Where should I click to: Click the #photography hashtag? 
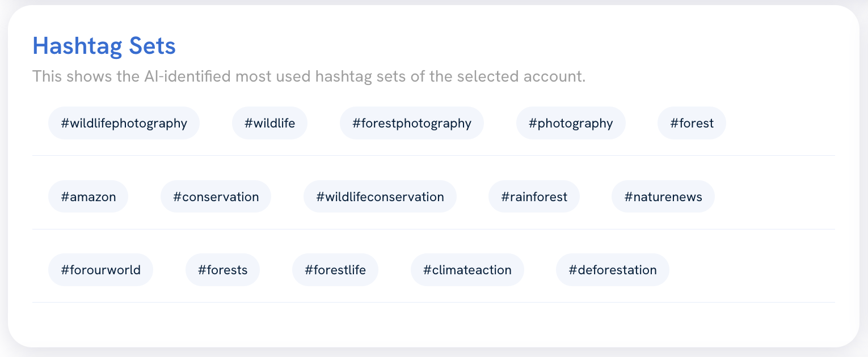point(571,122)
